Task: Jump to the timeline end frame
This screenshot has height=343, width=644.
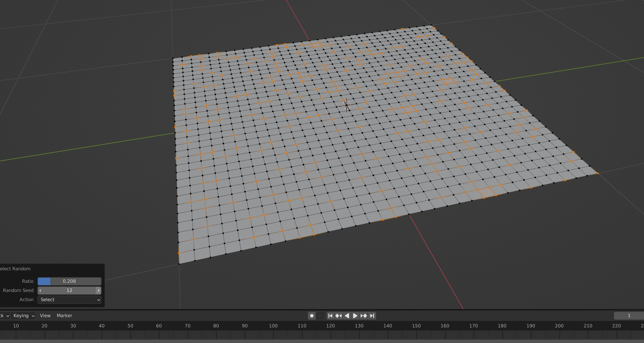Action: coord(372,316)
